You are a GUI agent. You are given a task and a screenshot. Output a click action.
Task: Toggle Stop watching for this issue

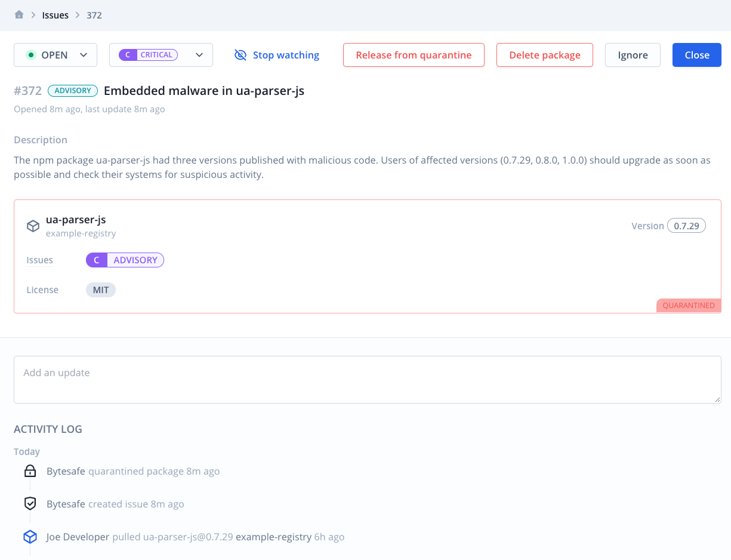point(285,54)
